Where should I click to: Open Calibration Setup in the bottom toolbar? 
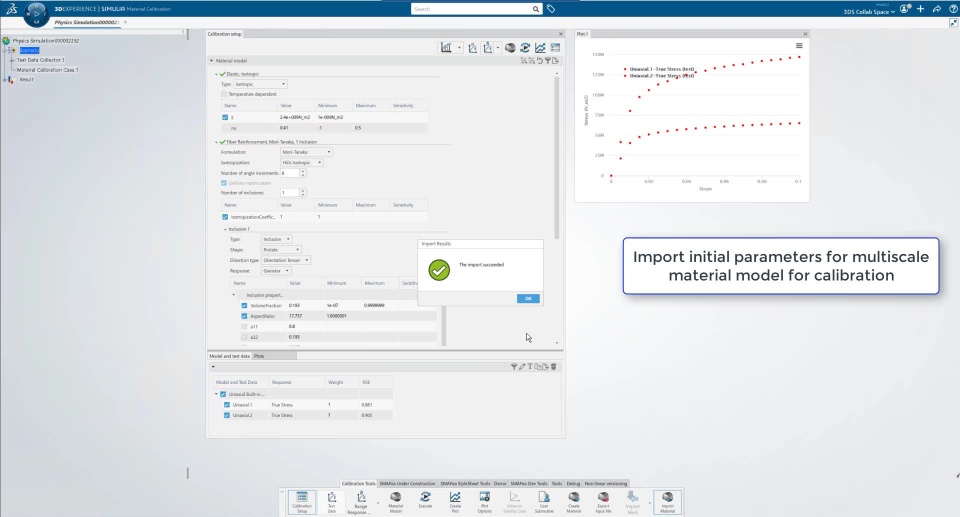tap(302, 502)
